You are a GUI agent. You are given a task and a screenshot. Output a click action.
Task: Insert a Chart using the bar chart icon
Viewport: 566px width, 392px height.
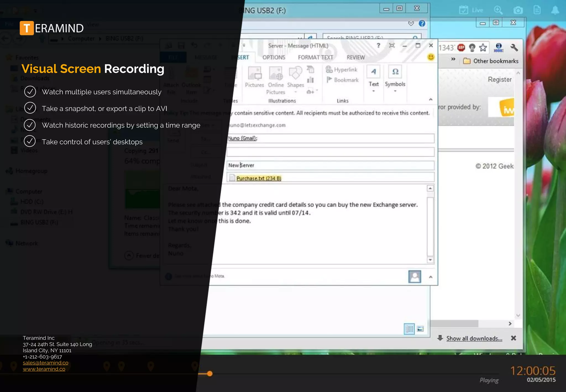310,80
